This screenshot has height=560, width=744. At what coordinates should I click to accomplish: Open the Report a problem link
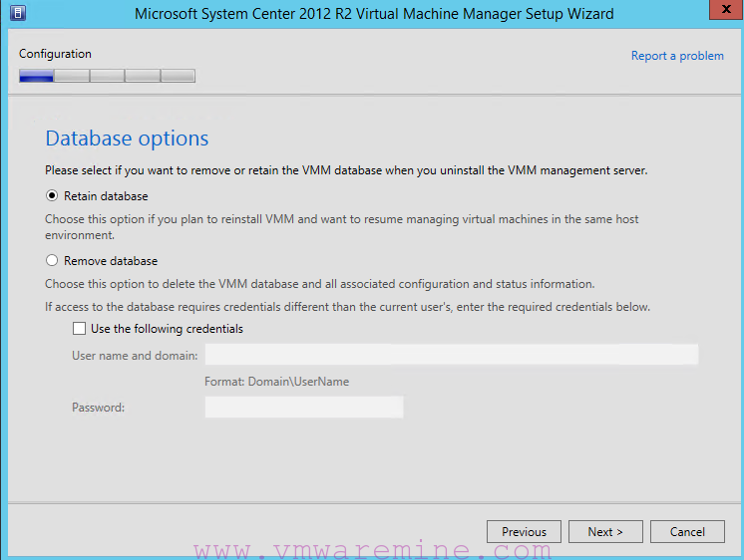point(677,56)
